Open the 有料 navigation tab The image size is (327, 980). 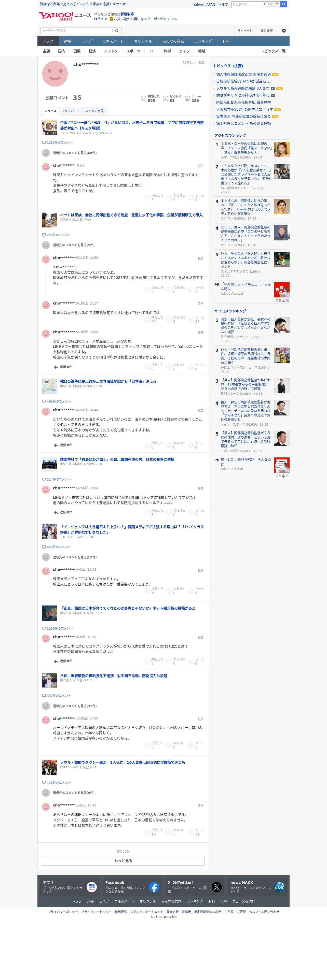pyautogui.click(x=226, y=41)
